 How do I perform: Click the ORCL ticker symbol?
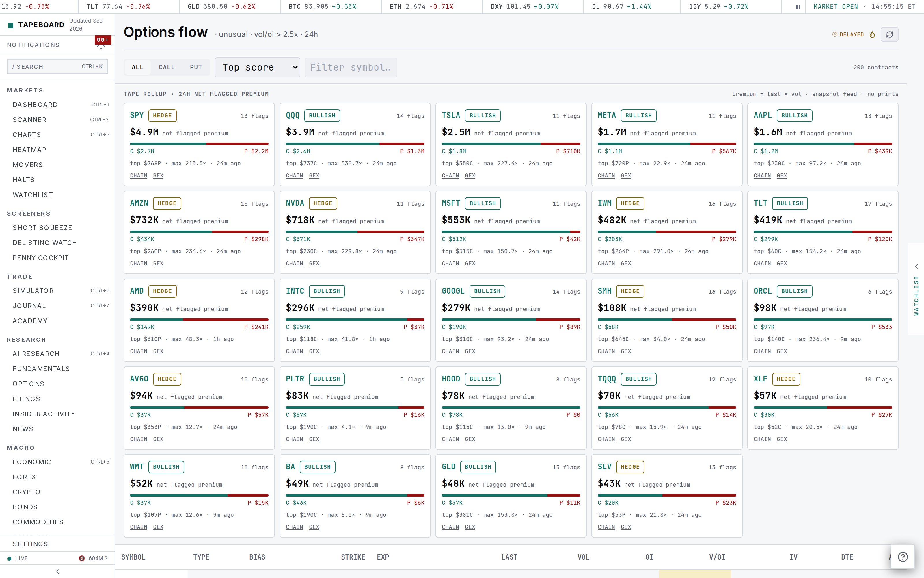(x=763, y=291)
